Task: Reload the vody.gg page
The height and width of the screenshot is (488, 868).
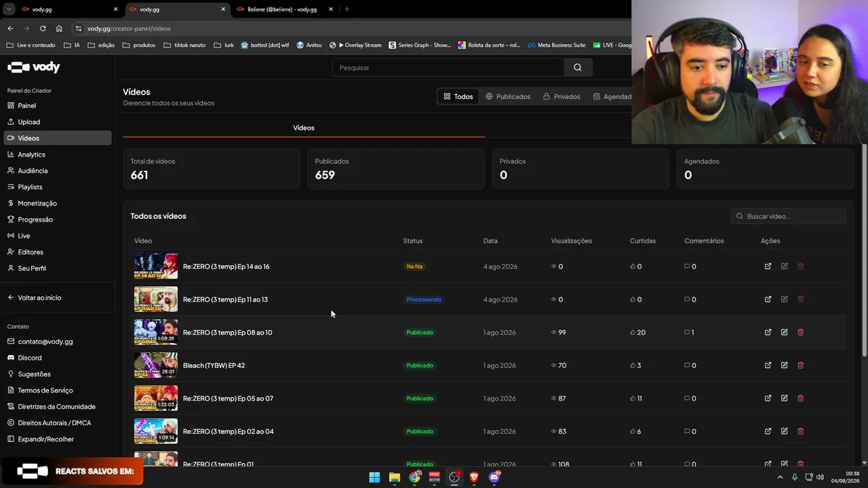Action: (43, 28)
